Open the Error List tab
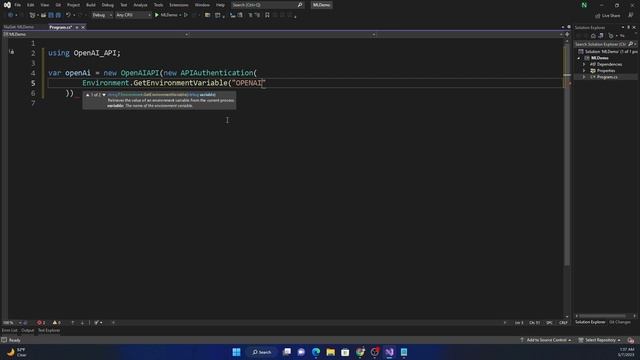Screen dimensions: 640x360 tap(9, 330)
